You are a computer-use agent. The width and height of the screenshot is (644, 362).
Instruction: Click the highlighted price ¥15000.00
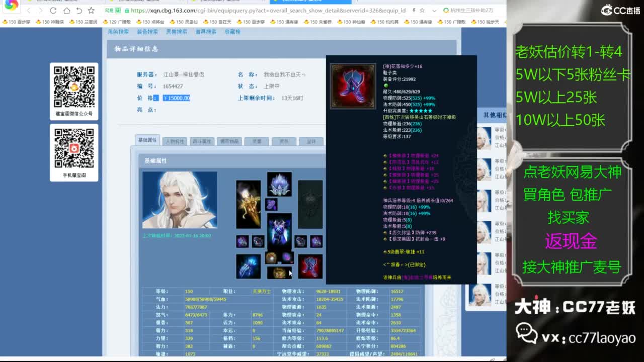[176, 98]
